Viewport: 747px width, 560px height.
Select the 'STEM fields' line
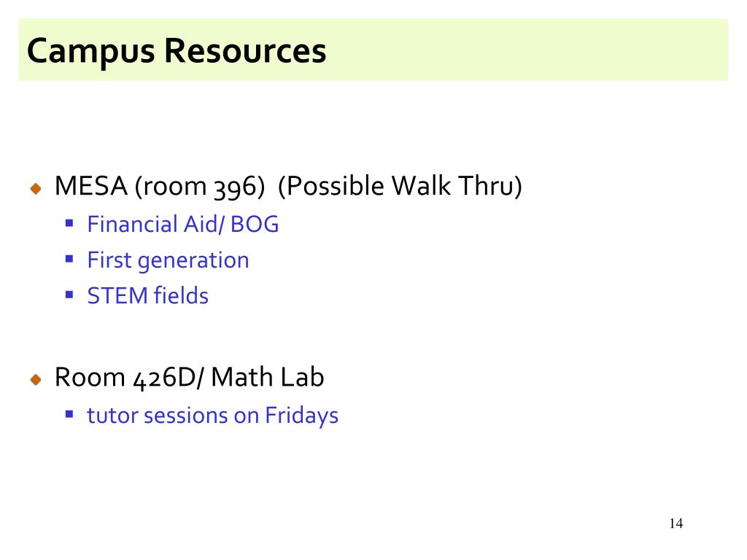coord(147,296)
